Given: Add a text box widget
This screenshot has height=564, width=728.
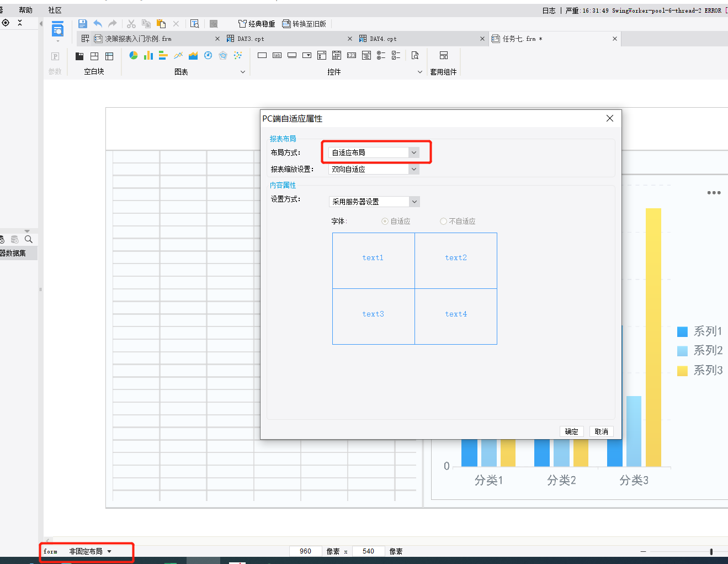Looking at the screenshot, I should [262, 55].
